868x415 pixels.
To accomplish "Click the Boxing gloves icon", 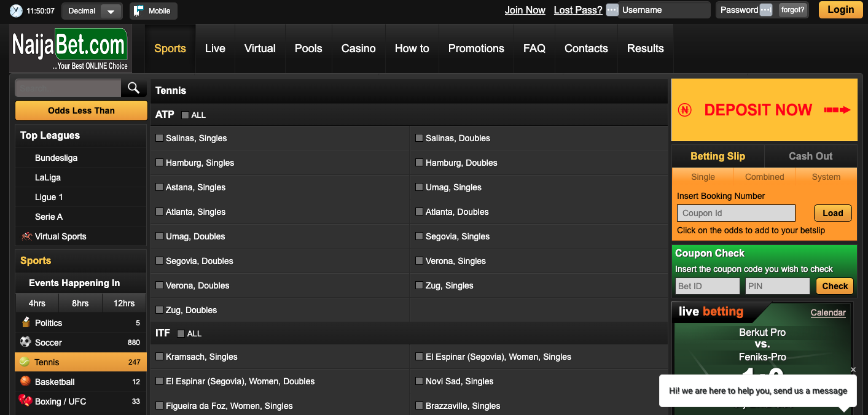I will tap(26, 401).
